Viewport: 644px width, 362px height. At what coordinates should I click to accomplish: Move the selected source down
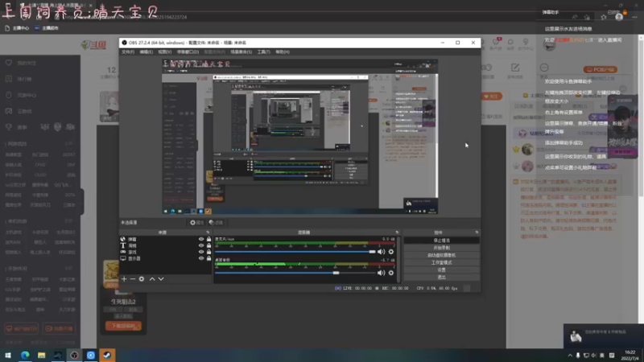[161, 279]
